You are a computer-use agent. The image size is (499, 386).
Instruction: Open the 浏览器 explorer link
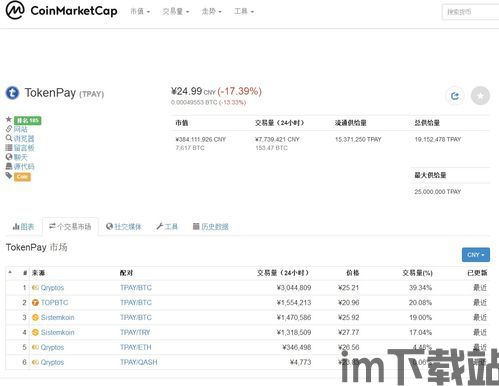pos(24,139)
